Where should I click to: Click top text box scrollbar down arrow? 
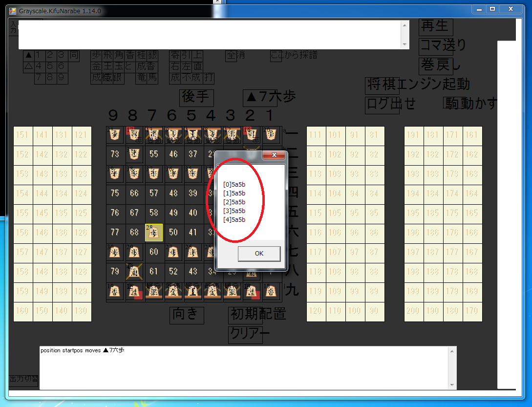404,44
